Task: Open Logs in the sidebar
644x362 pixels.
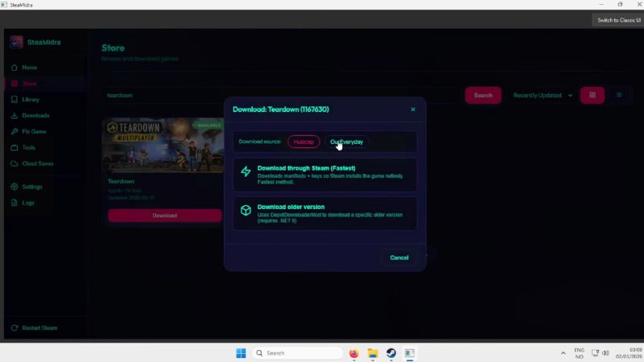Action: [x=45, y=203]
